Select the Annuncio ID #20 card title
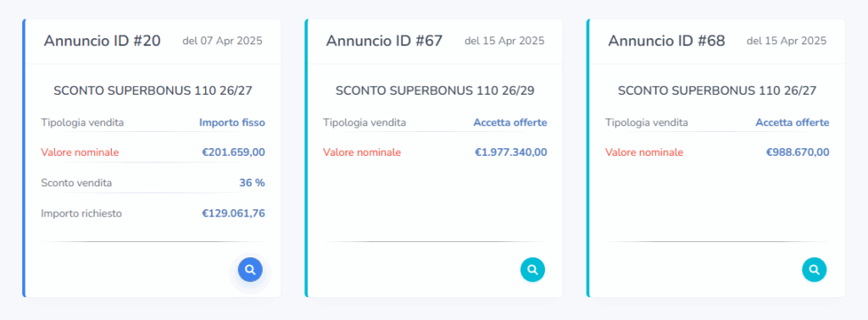The image size is (868, 320). (103, 41)
